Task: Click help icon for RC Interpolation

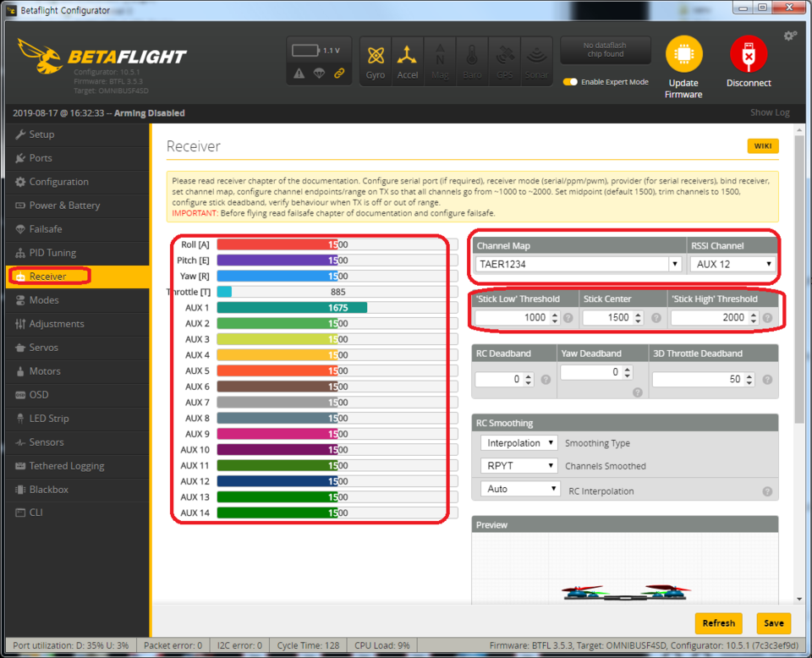Action: [x=767, y=491]
